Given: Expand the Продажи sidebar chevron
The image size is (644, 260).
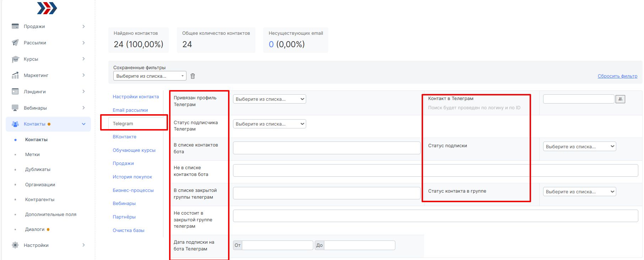Looking at the screenshot, I should [x=83, y=26].
